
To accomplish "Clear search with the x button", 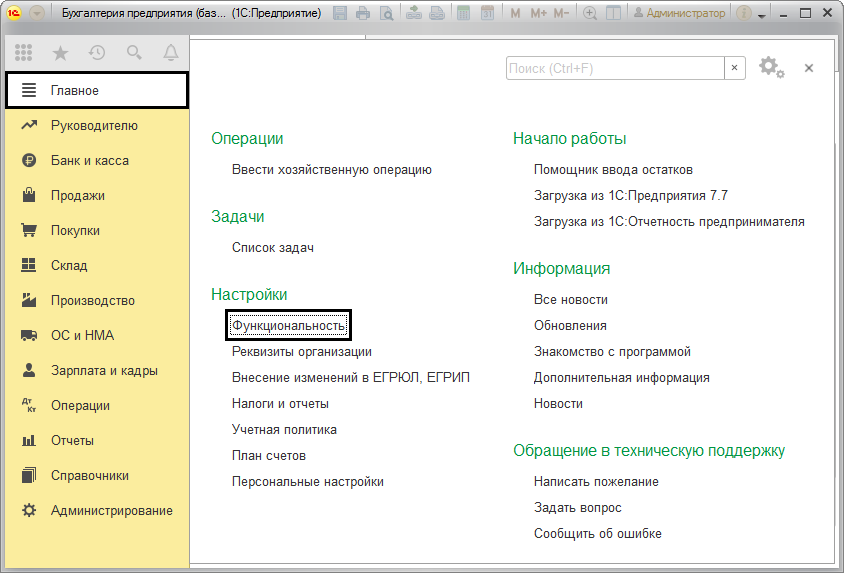I will click(x=736, y=68).
